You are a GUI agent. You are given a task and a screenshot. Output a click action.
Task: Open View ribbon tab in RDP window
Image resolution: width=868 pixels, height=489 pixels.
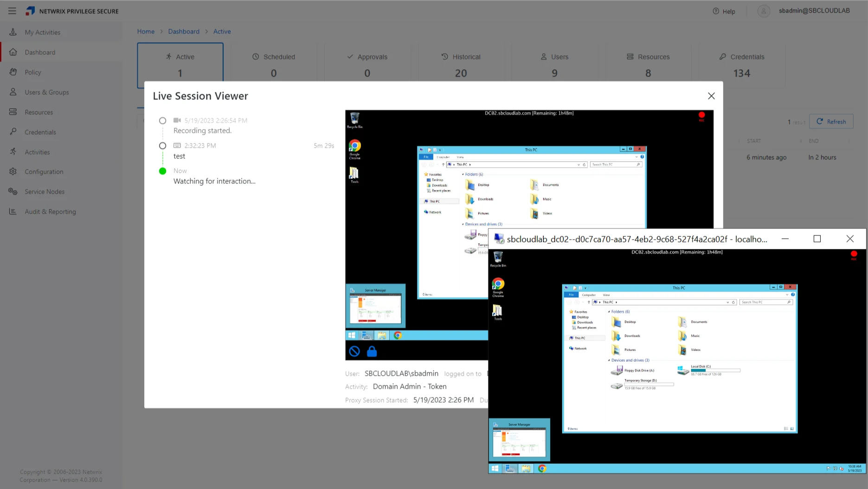606,294
